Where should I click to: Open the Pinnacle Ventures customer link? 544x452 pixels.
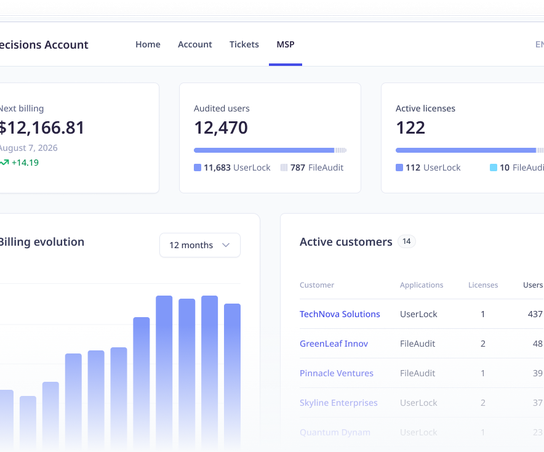(x=336, y=373)
